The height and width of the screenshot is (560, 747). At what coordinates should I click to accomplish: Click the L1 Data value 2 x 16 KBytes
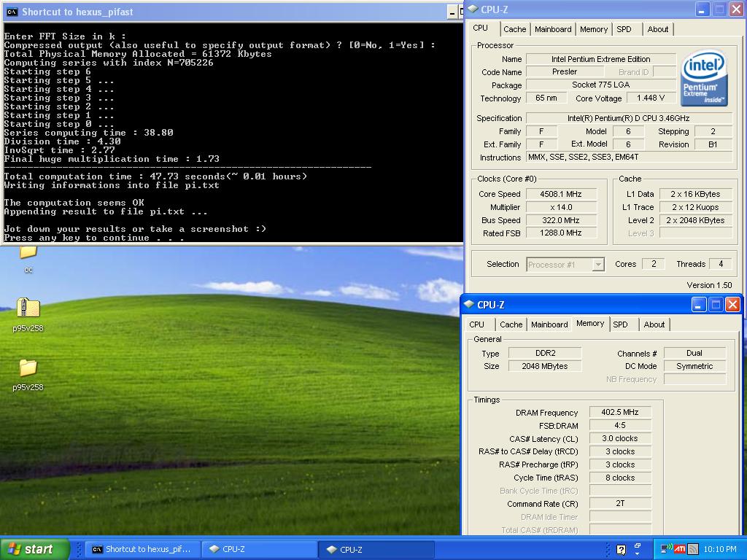[x=695, y=194]
